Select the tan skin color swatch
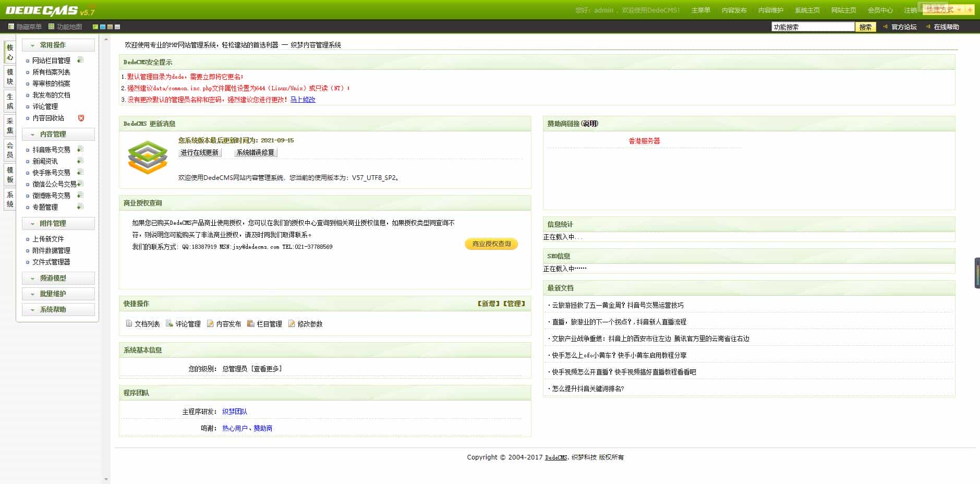This screenshot has height=484, width=980. (110, 27)
